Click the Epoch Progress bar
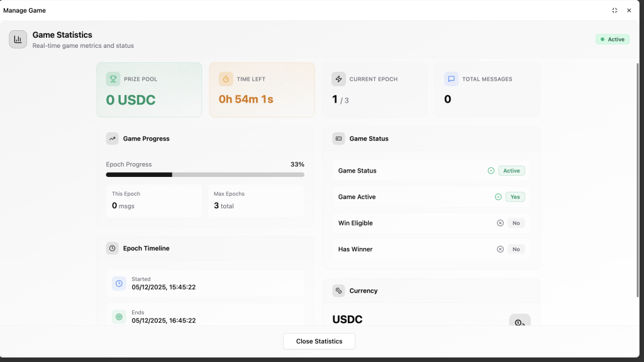The width and height of the screenshot is (644, 362). [205, 174]
